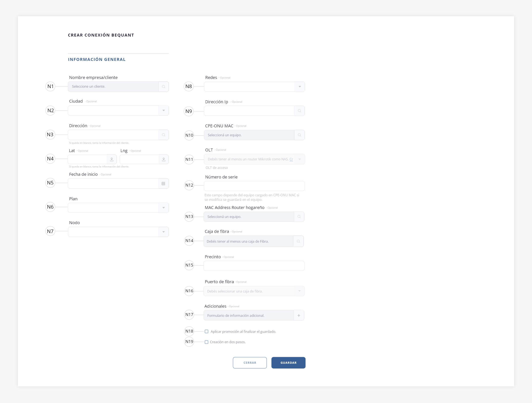This screenshot has height=403, width=532.
Task: Click the Caja de fibra search icon
Action: (298, 241)
